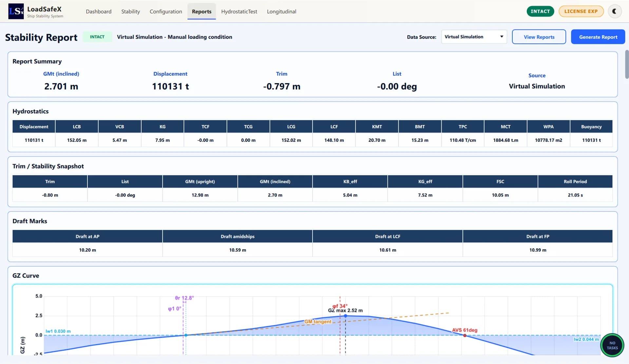Click the LCB column header
This screenshot has height=364, width=629.
(x=77, y=127)
